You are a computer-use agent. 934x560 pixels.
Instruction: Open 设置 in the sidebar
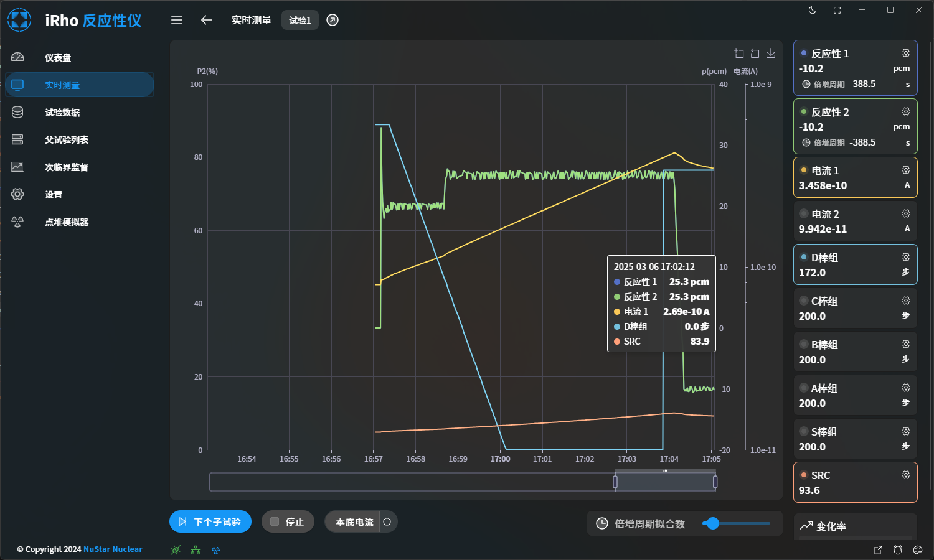pyautogui.click(x=80, y=194)
